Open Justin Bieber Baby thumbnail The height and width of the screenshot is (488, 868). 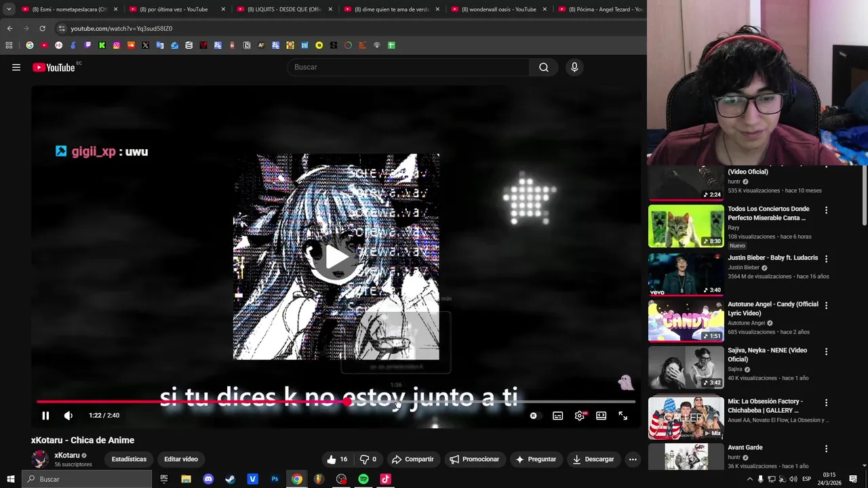pos(686,274)
